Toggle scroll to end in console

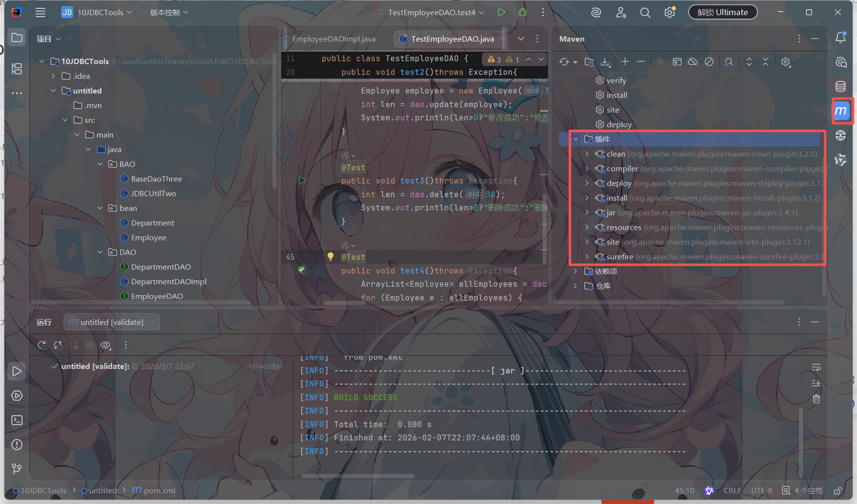click(x=816, y=383)
